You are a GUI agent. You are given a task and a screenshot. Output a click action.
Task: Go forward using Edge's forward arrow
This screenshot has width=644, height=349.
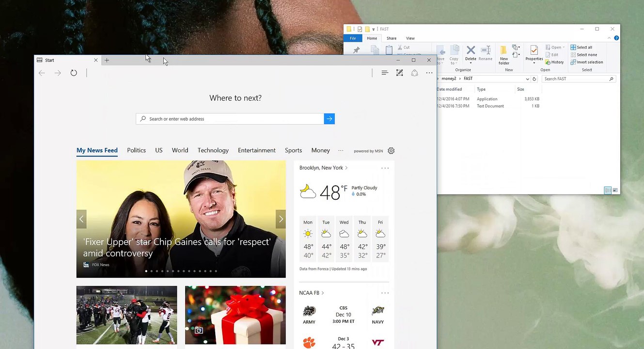coord(58,73)
